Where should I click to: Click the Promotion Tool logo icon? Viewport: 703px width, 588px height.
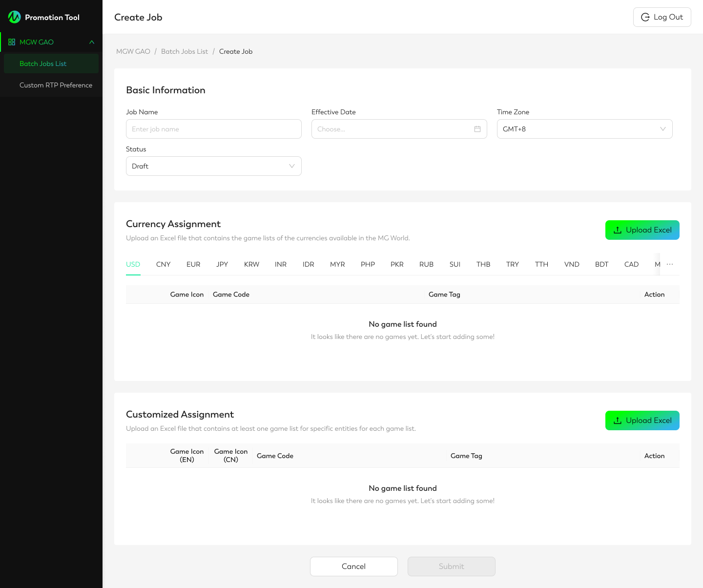pos(15,17)
